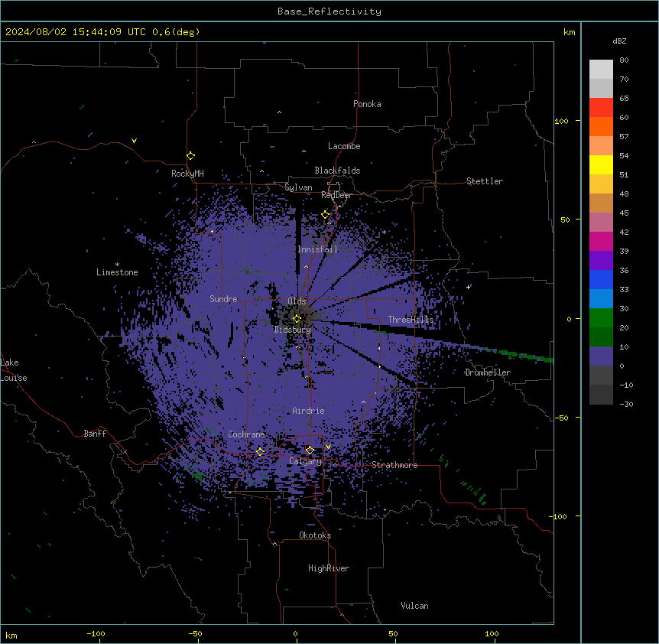Click the Blackfalds city label
The image size is (659, 644).
pyautogui.click(x=337, y=171)
